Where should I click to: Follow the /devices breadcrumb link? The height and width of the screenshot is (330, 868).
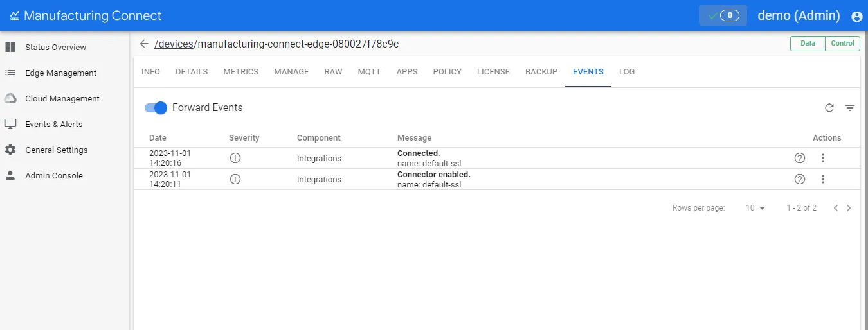174,44
